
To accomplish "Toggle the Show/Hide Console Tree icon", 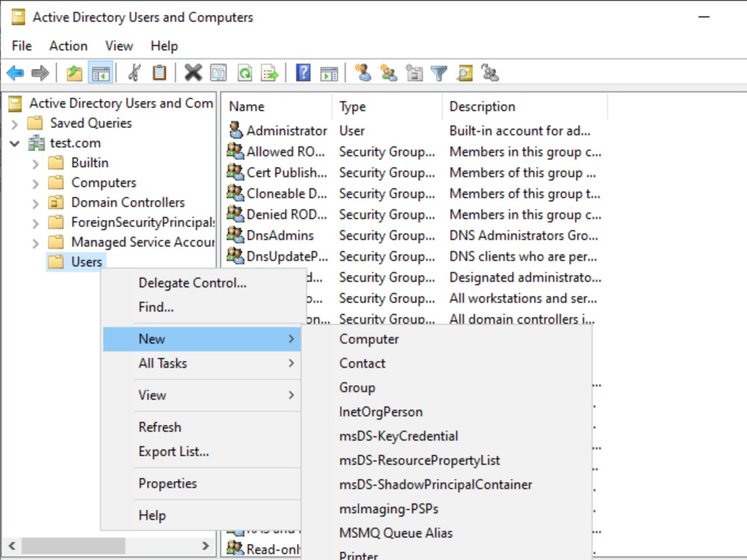I will click(x=101, y=73).
